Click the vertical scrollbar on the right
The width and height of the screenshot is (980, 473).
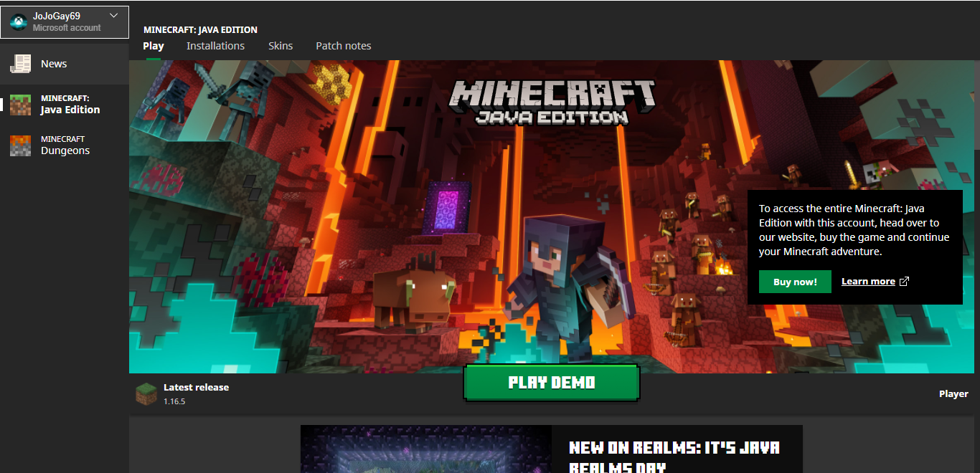coord(976,105)
